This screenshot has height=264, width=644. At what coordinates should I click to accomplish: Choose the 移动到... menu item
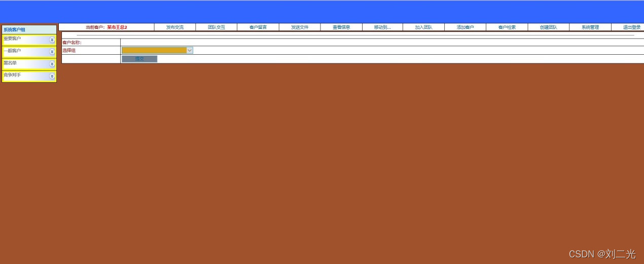point(382,27)
